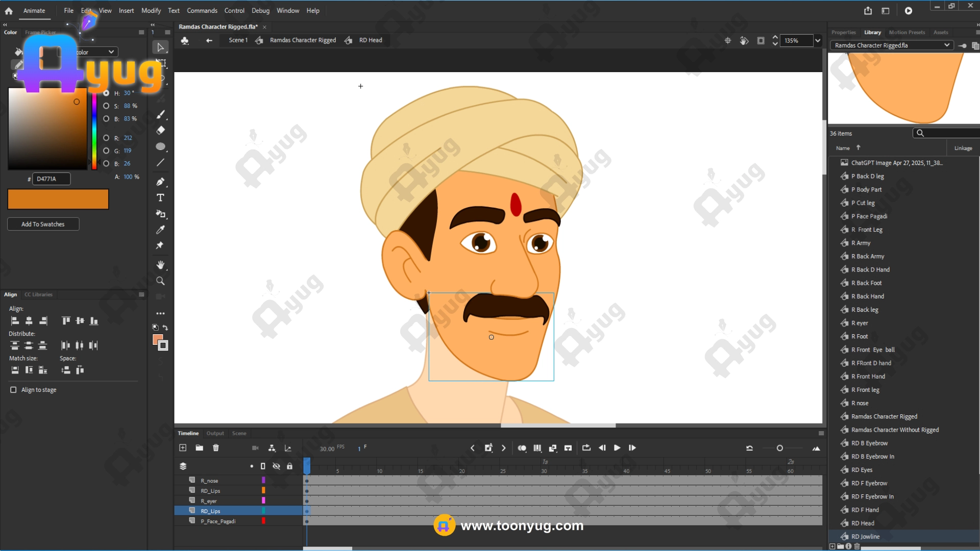This screenshot has width=980, height=551.
Task: Select the Red channel radio button
Action: [106, 138]
